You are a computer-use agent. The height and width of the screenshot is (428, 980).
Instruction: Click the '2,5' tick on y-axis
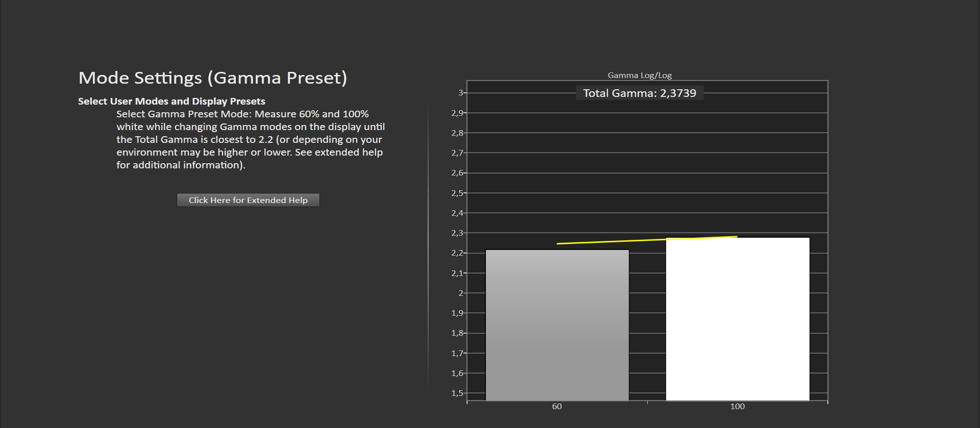pos(457,193)
